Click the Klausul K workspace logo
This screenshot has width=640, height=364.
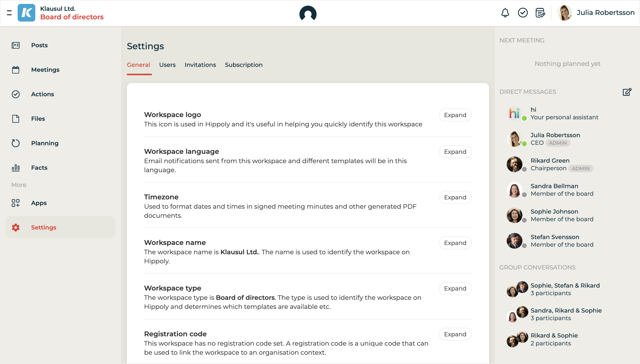click(26, 13)
